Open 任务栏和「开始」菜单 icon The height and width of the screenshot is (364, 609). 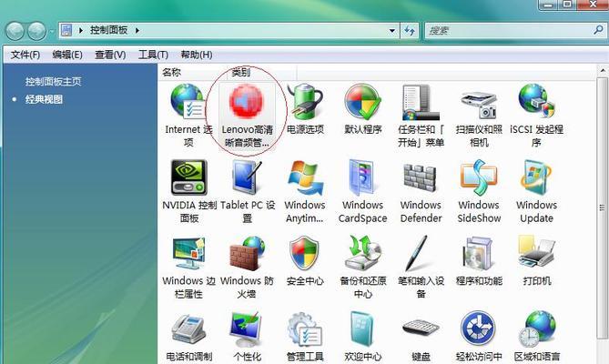click(x=421, y=102)
